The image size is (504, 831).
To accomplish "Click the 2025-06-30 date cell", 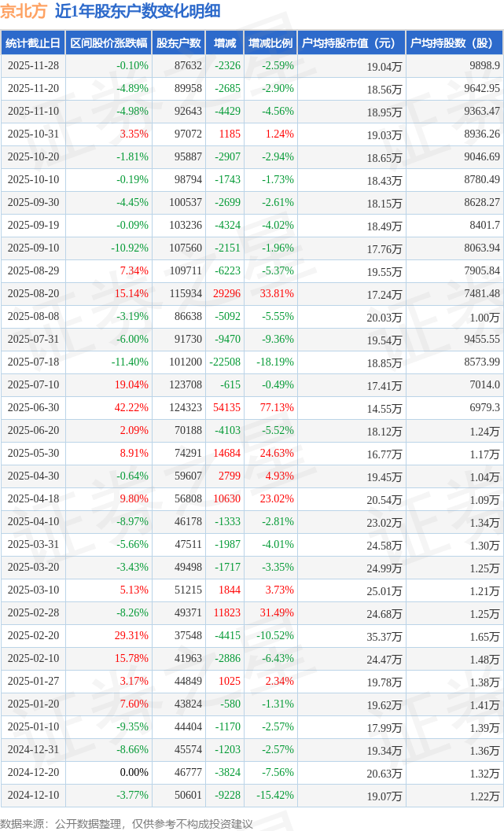I will coord(33,408).
